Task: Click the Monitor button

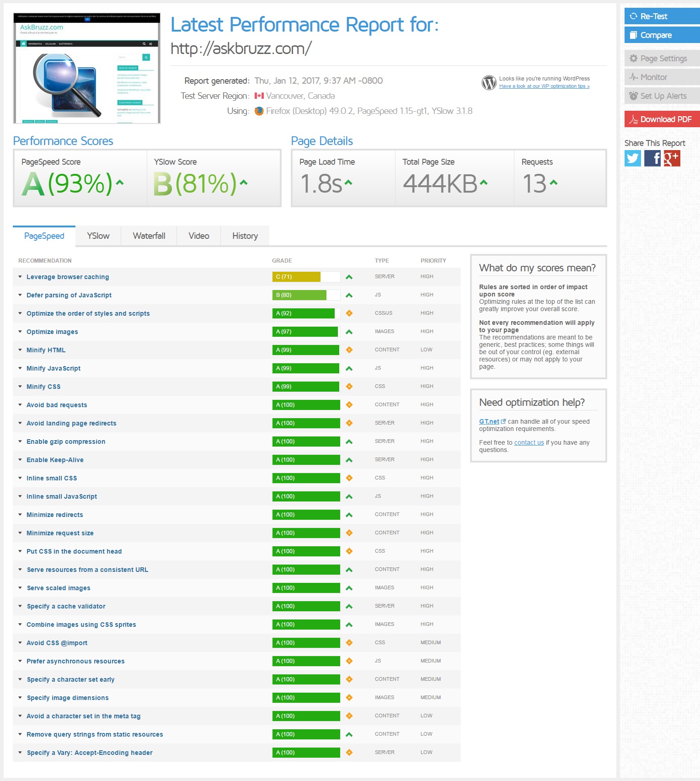Action: tap(662, 77)
